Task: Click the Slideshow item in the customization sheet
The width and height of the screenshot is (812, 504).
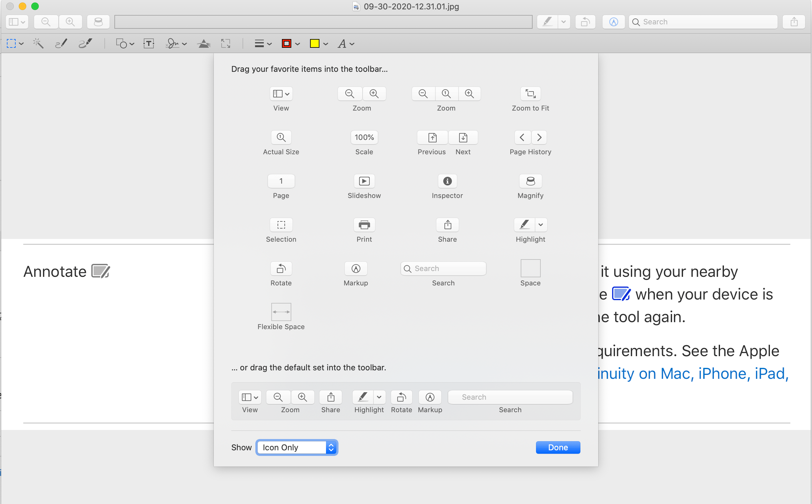Action: coord(364,181)
